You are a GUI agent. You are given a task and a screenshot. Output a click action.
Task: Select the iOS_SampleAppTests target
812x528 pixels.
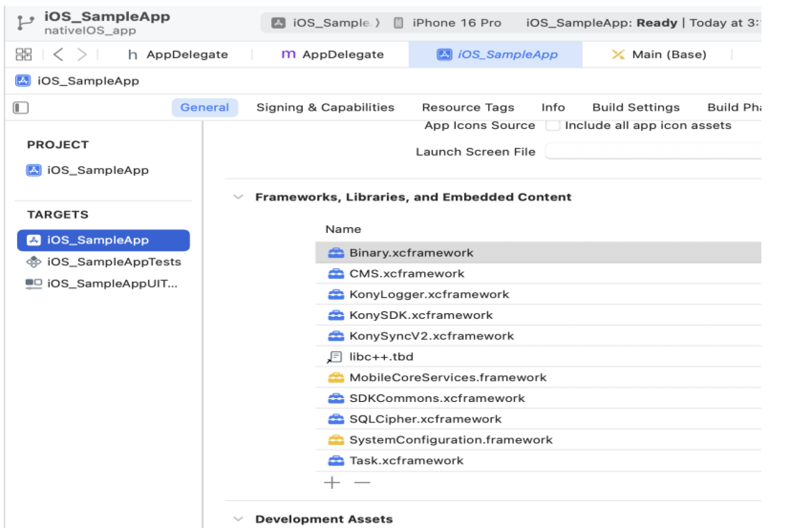104,262
